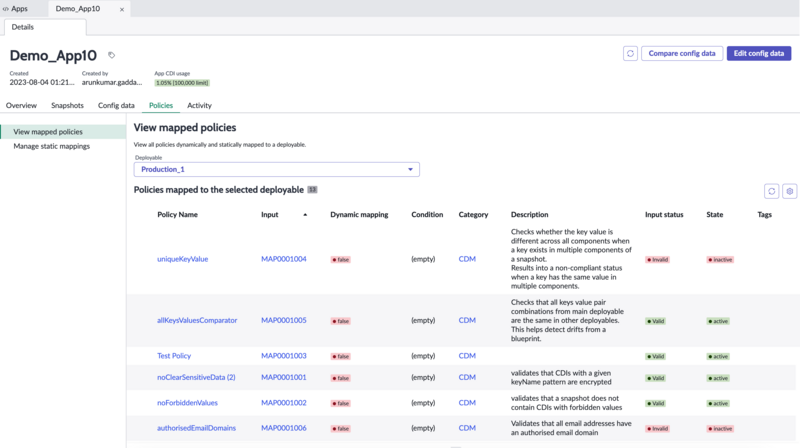Click the policy count badge beside the table heading
Screen dimensions: 800x448
[312, 190]
